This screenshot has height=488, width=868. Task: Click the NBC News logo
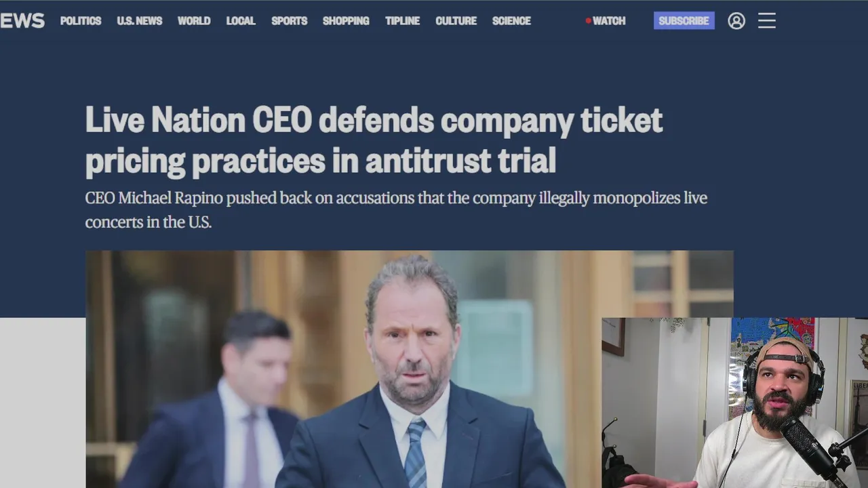22,21
